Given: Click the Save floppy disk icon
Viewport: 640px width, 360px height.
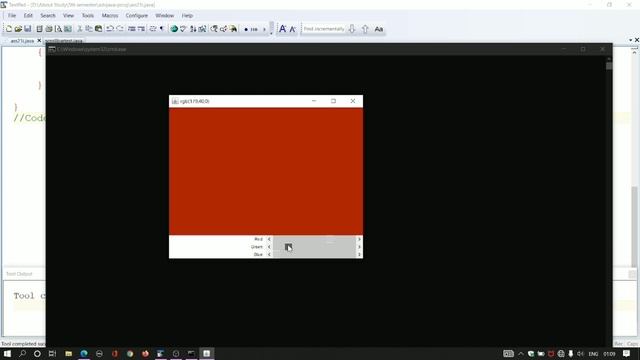Looking at the screenshot, I should coord(27,29).
